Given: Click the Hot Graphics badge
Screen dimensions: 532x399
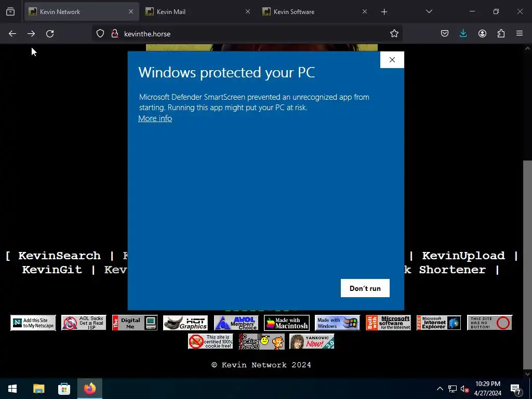Looking at the screenshot, I should pyautogui.click(x=185, y=323).
